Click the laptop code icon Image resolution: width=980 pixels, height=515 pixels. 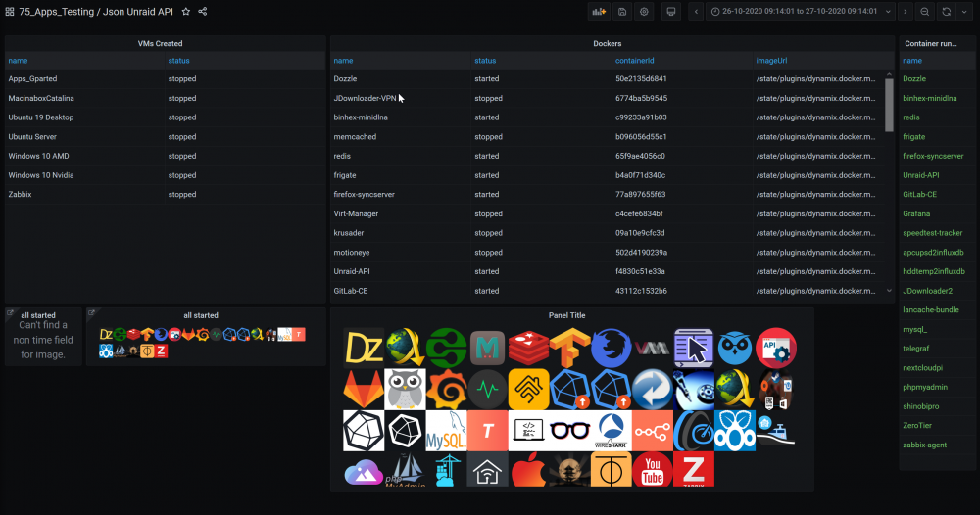click(528, 431)
